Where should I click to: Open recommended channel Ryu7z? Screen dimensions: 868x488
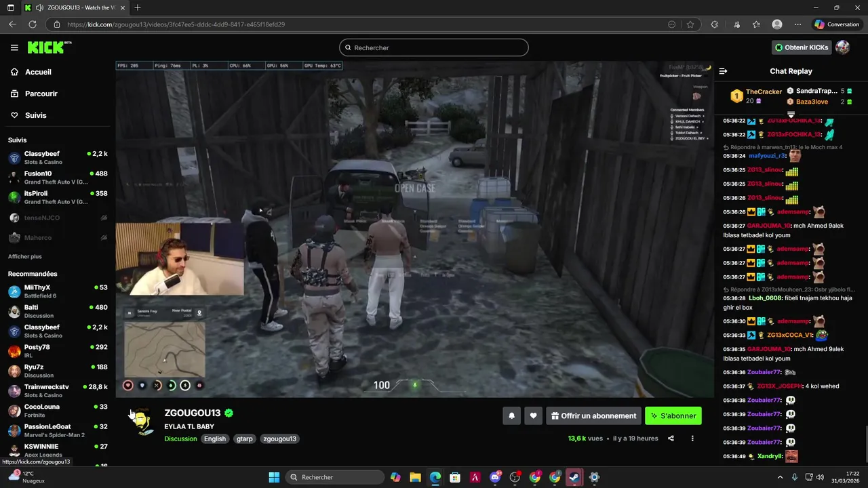(x=58, y=371)
